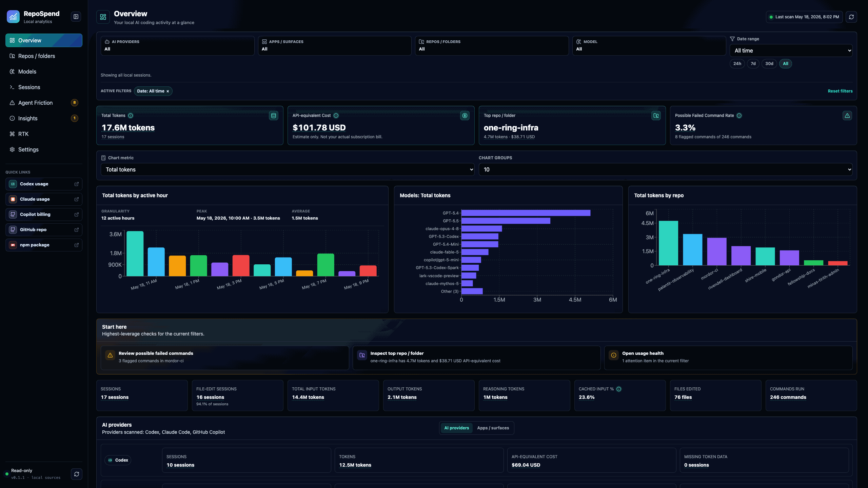Click the external link icon on Codex usage
The height and width of the screenshot is (488, 868).
(x=77, y=184)
